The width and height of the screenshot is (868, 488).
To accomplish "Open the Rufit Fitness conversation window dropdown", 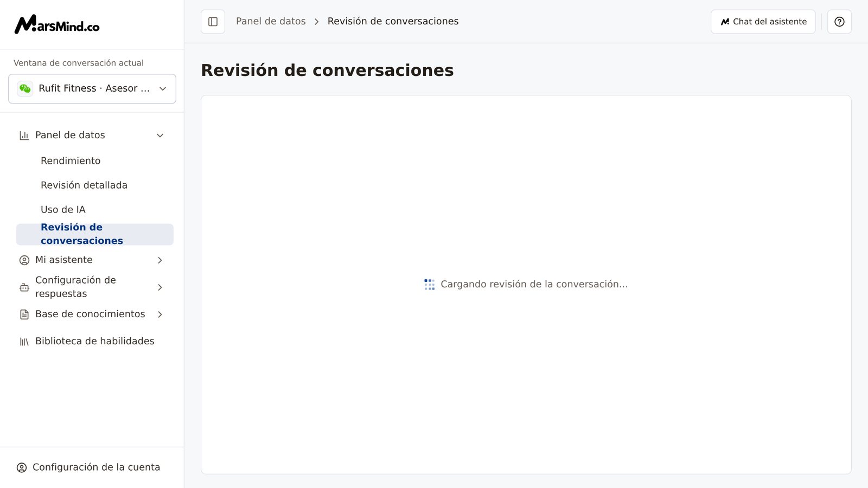I will pyautogui.click(x=92, y=89).
